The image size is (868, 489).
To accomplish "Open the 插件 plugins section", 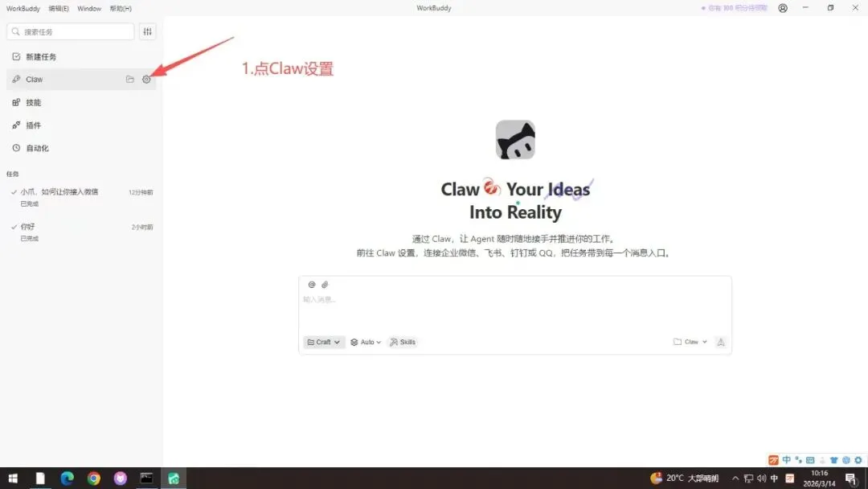I will point(81,125).
